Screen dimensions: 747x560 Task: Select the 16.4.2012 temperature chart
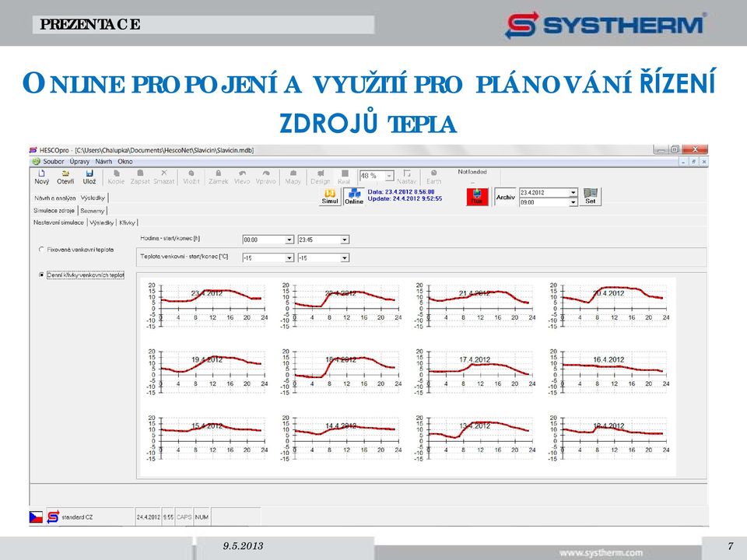pyautogui.click(x=609, y=372)
